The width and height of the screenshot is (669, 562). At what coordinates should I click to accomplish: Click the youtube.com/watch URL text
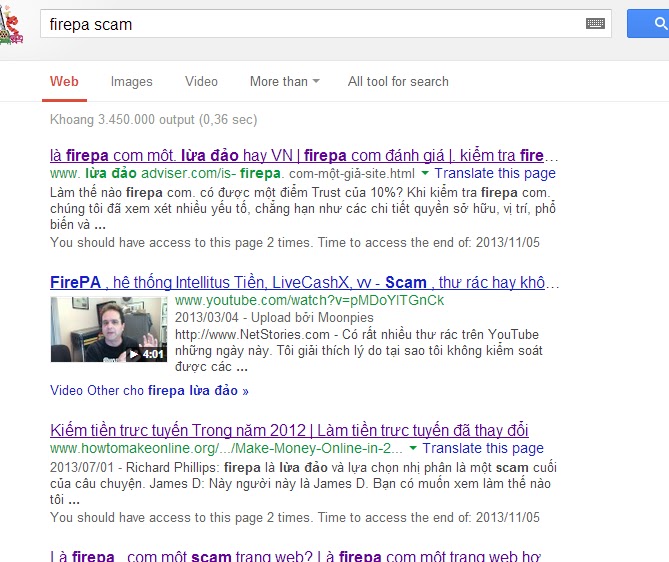coord(309,300)
